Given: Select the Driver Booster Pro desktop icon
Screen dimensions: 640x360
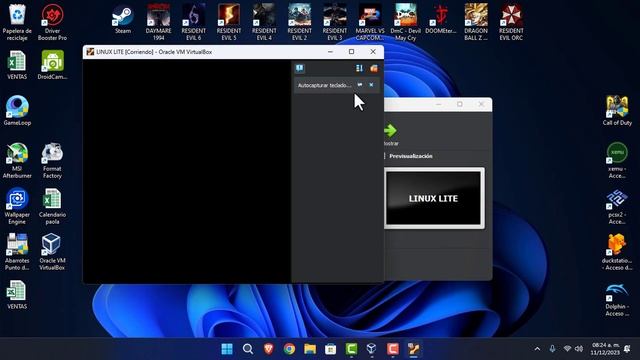Looking at the screenshot, I should pyautogui.click(x=52, y=22).
